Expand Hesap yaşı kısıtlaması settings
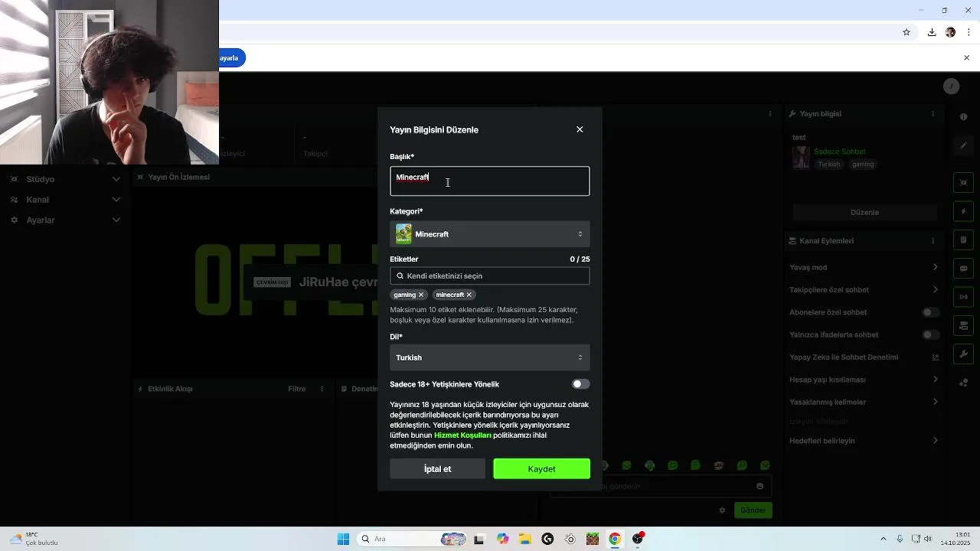 pyautogui.click(x=864, y=380)
